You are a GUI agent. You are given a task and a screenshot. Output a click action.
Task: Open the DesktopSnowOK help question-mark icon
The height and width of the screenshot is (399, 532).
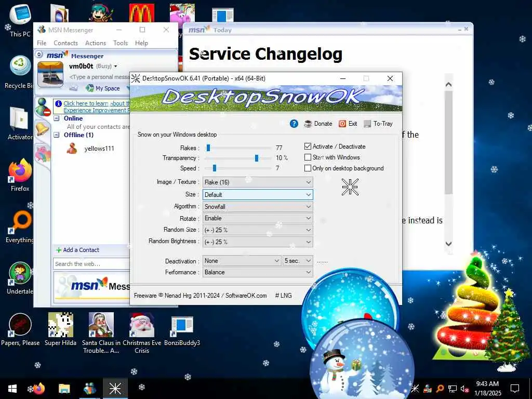294,124
